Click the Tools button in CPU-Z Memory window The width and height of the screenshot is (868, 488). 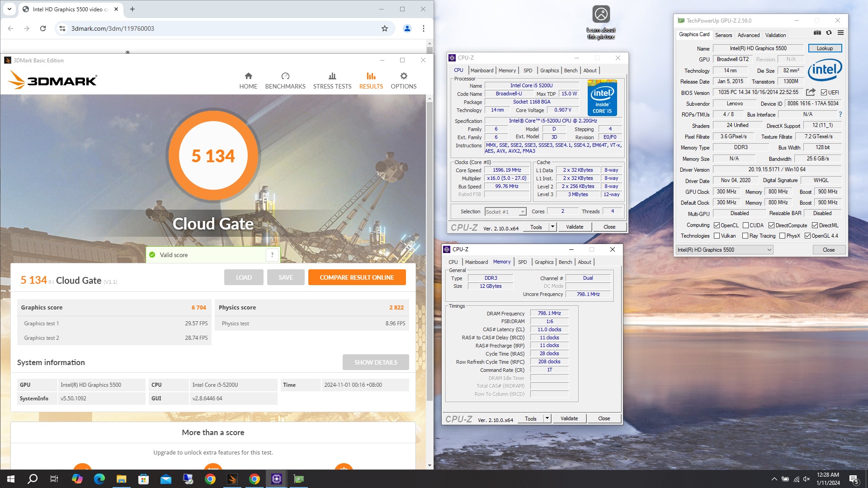click(531, 418)
